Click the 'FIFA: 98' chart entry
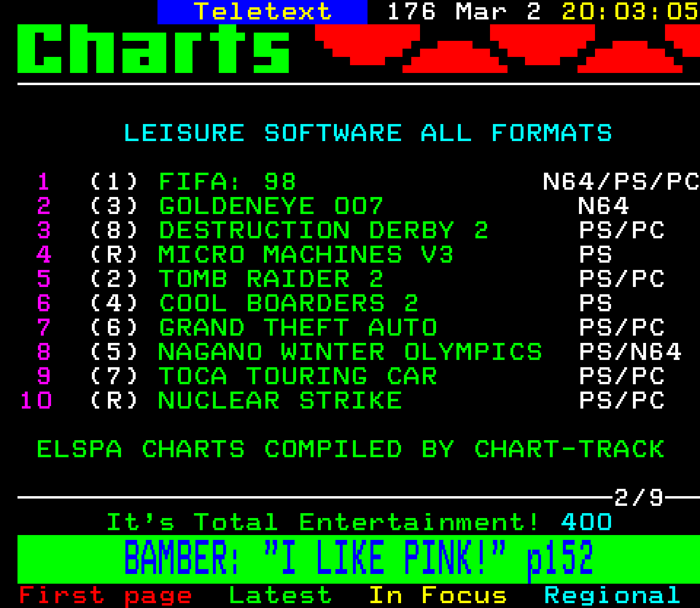 pyautogui.click(x=227, y=181)
